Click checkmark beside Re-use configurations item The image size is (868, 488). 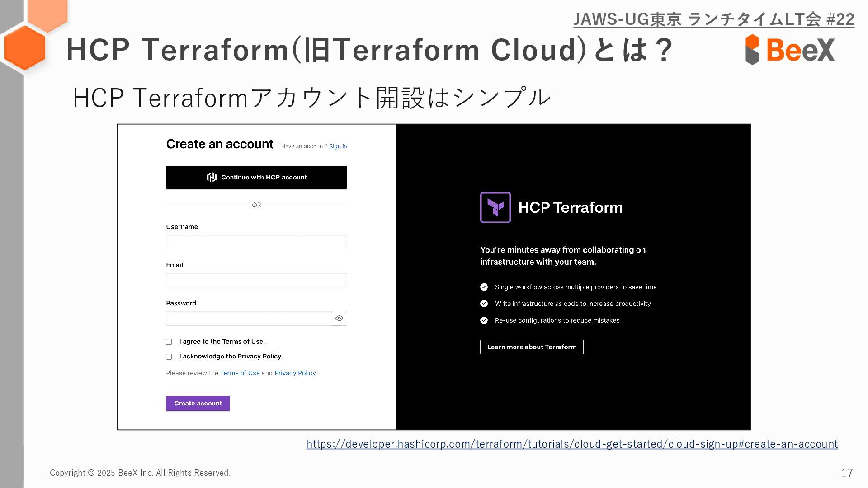(x=484, y=320)
